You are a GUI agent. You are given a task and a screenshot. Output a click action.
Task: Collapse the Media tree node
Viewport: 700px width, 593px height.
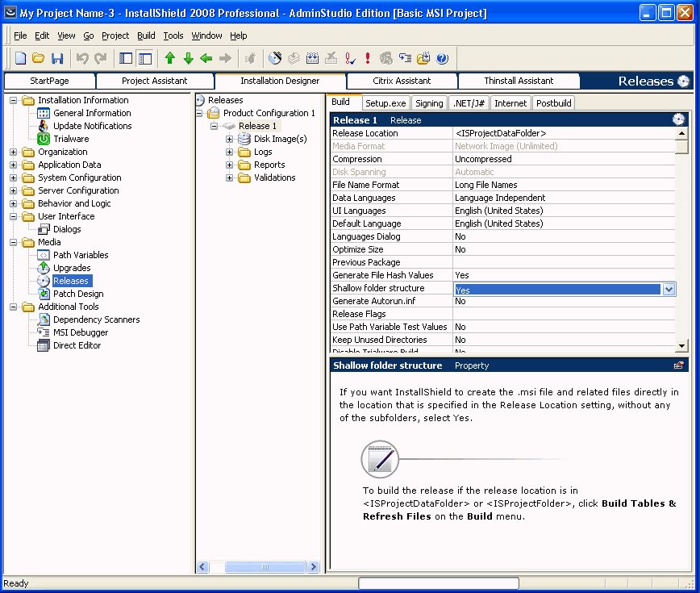[14, 242]
